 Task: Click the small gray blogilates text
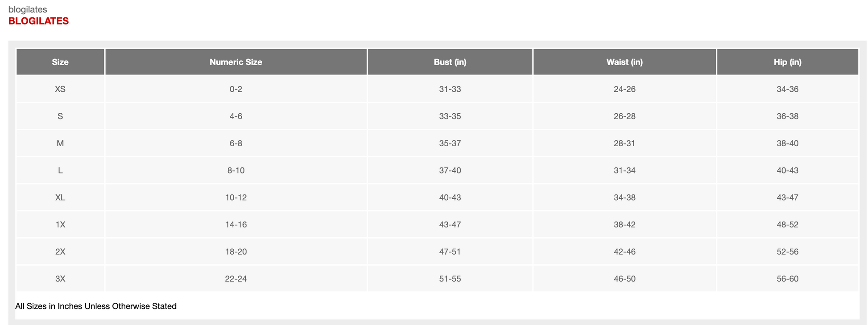click(28, 9)
